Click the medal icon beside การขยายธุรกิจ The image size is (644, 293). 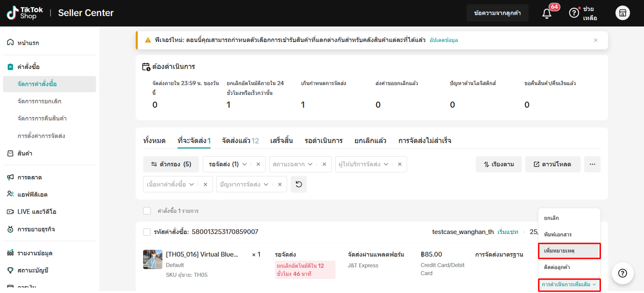[x=10, y=229]
